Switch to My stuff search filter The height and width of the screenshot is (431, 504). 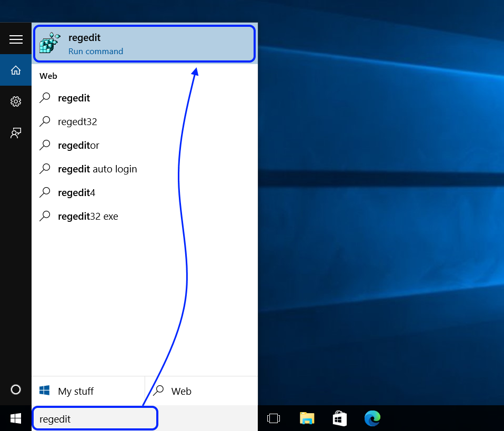pos(88,391)
